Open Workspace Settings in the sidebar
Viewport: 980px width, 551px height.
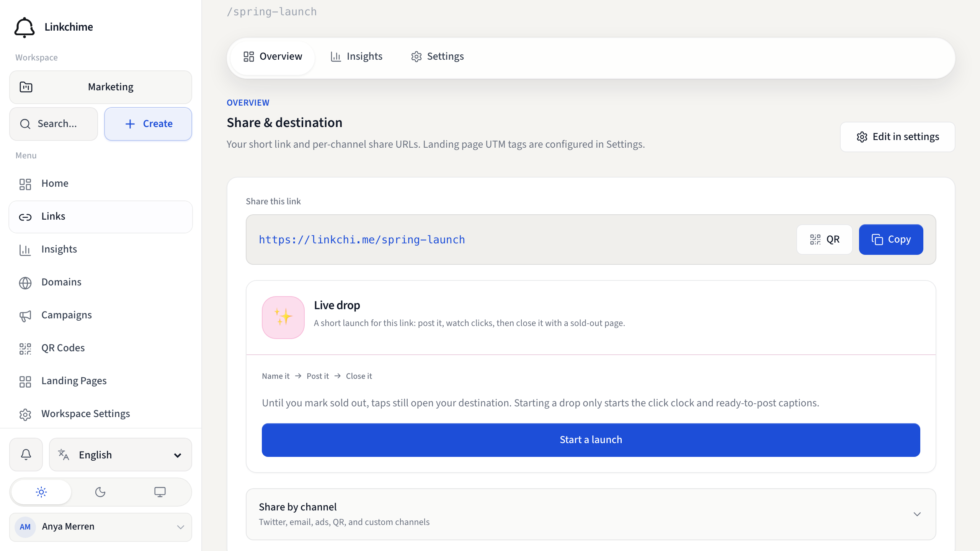[101, 414]
